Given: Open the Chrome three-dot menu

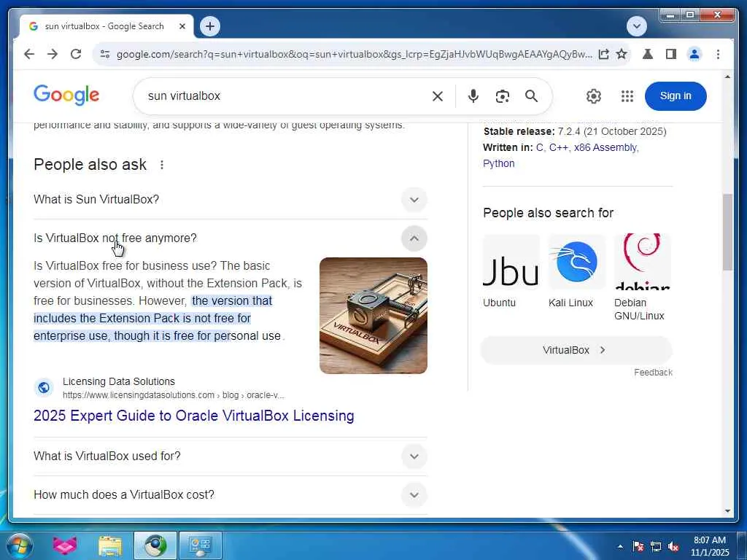Looking at the screenshot, I should pyautogui.click(x=718, y=54).
